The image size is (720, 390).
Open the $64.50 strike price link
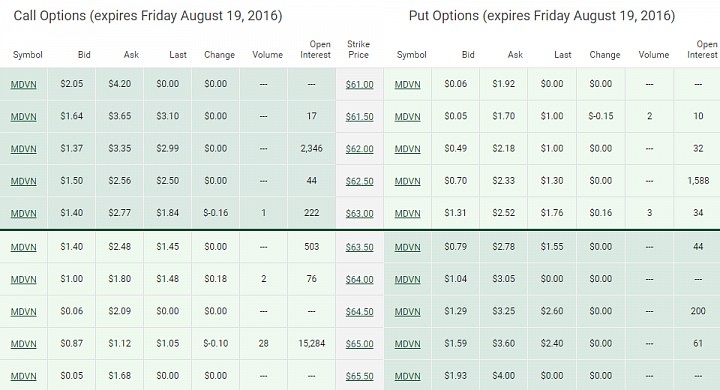pos(359,311)
